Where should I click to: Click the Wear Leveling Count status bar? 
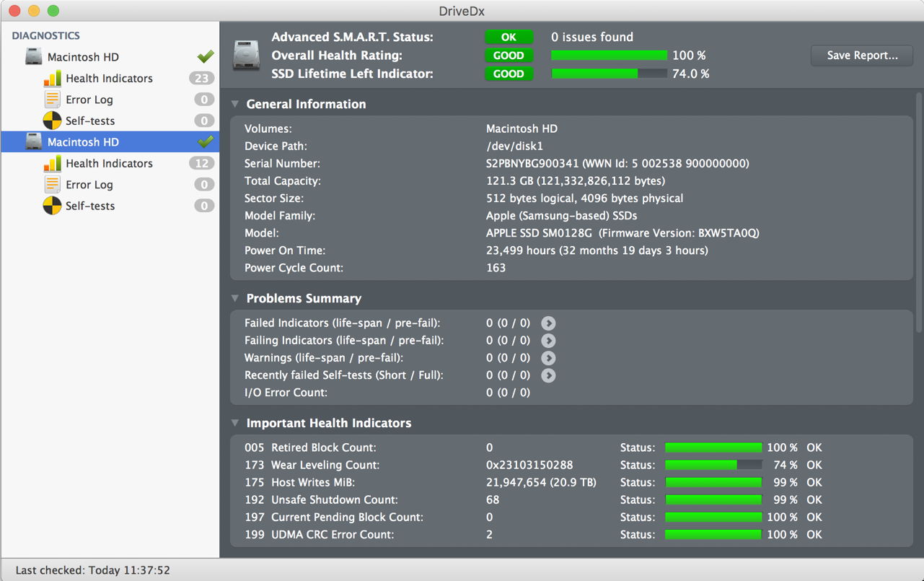(x=713, y=466)
